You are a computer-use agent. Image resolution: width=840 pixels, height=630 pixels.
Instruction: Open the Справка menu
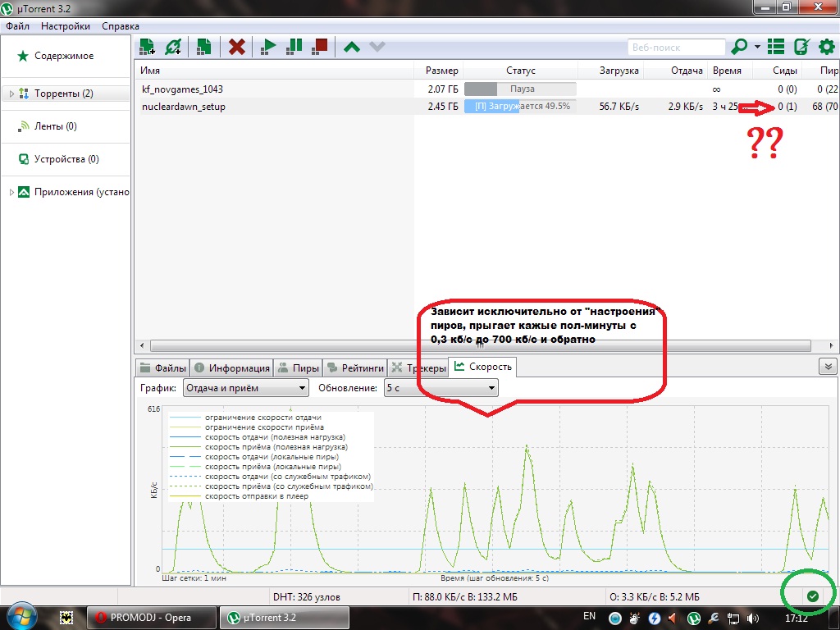(x=121, y=25)
